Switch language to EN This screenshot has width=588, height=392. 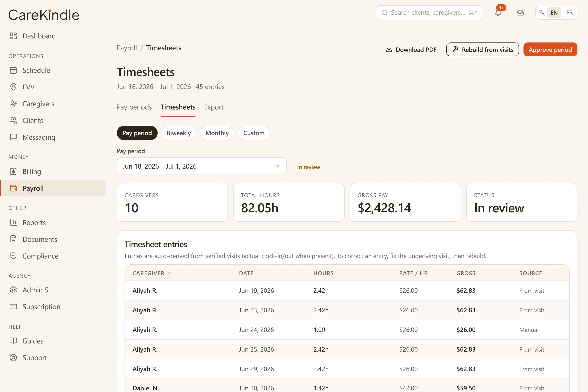554,13
